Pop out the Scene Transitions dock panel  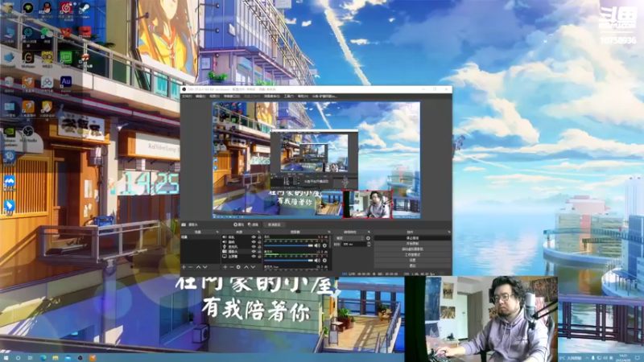[x=369, y=232]
